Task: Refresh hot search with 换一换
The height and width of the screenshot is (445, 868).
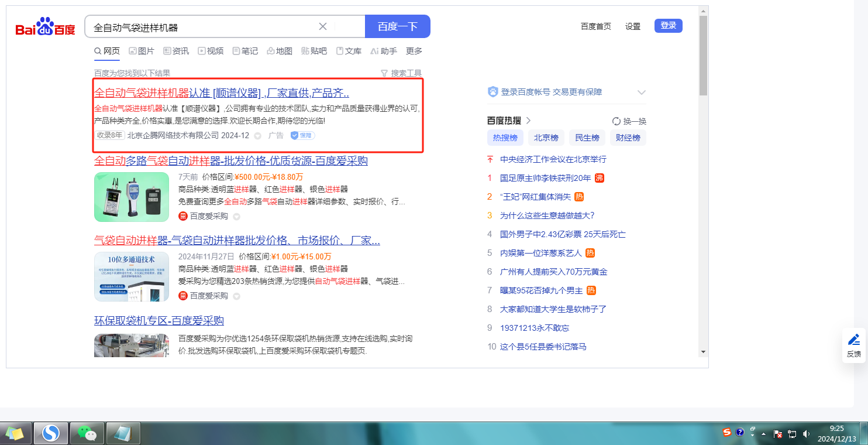Action: point(629,121)
